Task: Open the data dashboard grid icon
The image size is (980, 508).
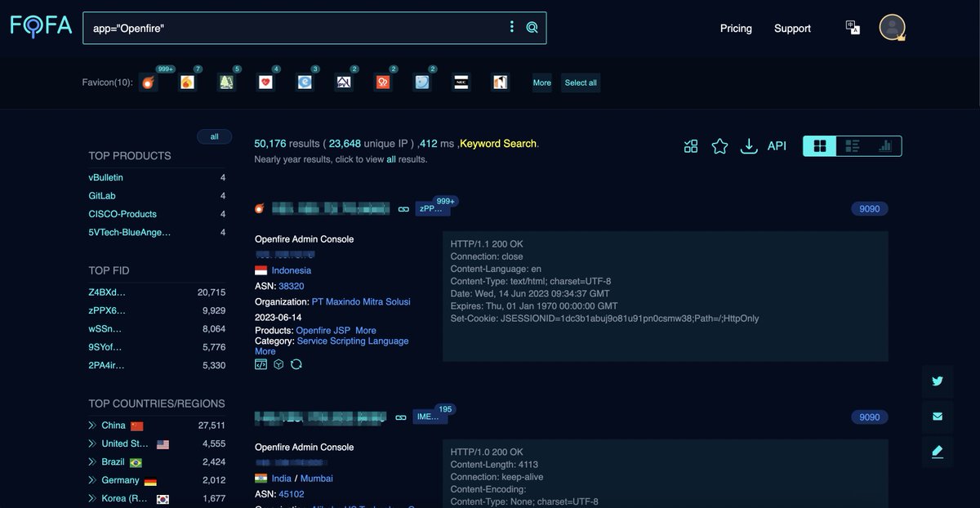Action: click(x=691, y=146)
